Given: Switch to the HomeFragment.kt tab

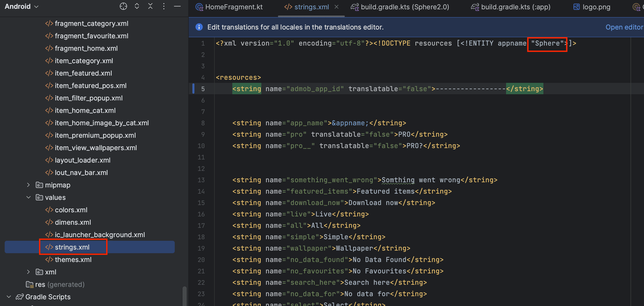Looking at the screenshot, I should [x=234, y=7].
